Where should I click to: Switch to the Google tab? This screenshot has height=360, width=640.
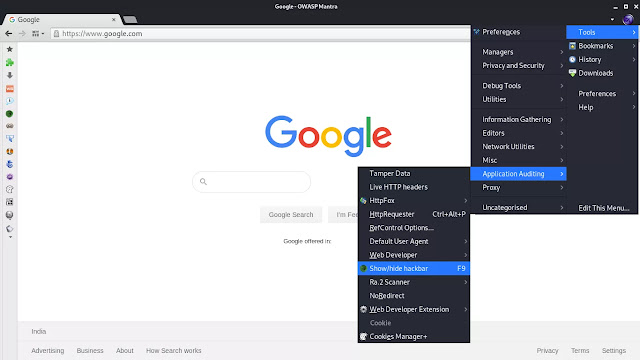point(61,20)
